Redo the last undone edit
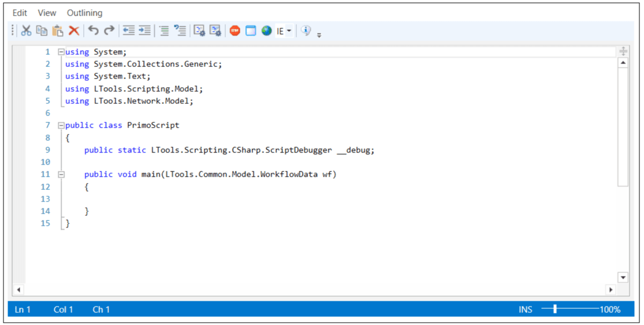This screenshot has height=325, width=644. point(109,31)
